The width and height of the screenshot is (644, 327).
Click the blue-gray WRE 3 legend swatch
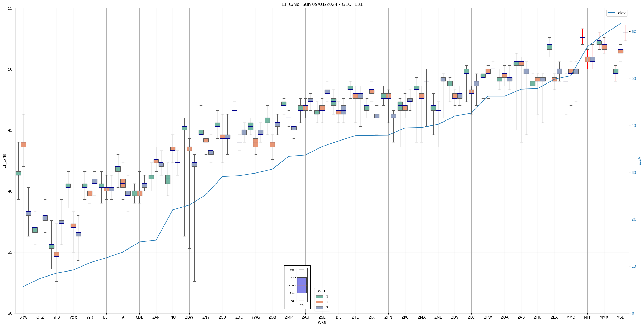pyautogui.click(x=319, y=308)
